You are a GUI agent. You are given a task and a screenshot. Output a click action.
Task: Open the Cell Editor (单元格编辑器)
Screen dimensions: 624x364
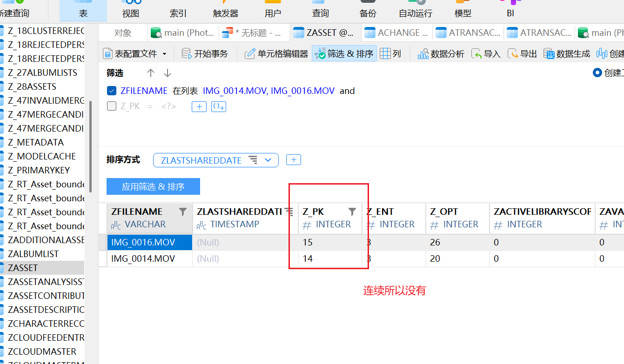point(276,54)
